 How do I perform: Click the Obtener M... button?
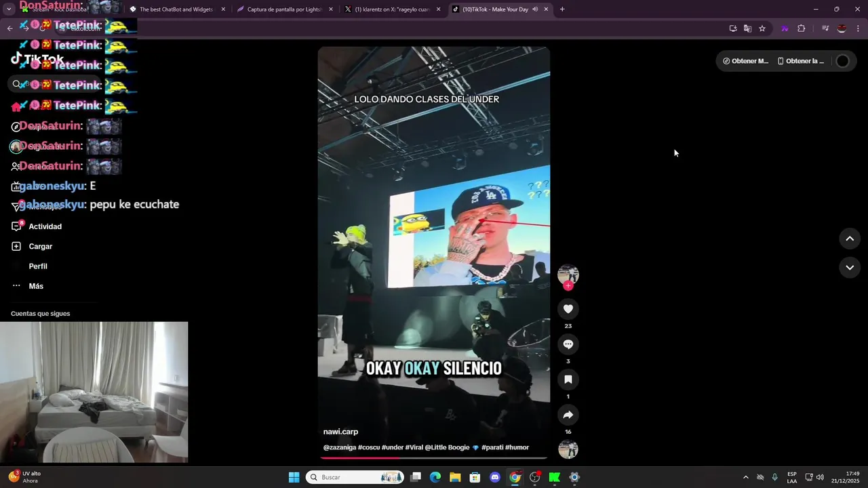(745, 61)
